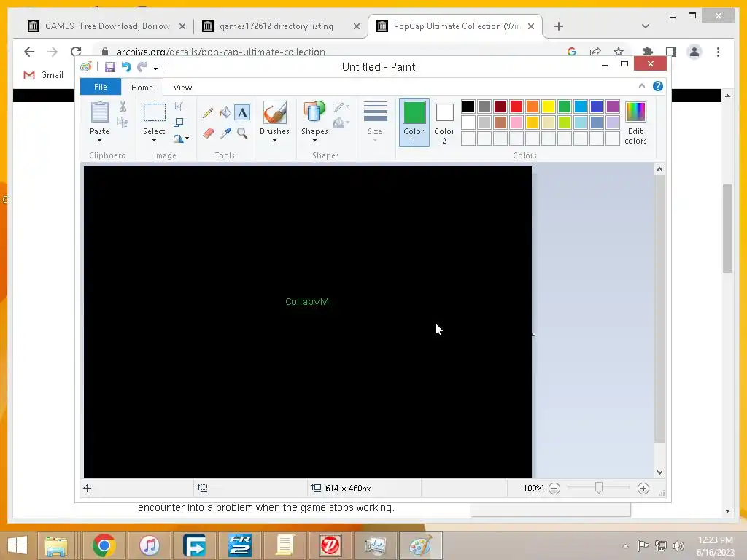The width and height of the screenshot is (747, 560).
Task: Click Paint vertical scrollbar down arrow
Action: 659,472
